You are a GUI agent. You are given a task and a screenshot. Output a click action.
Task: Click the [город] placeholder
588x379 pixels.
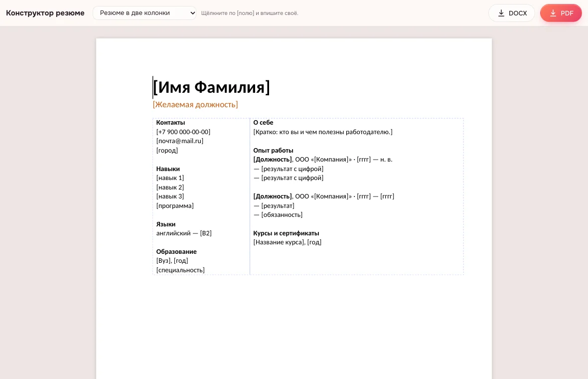point(167,150)
